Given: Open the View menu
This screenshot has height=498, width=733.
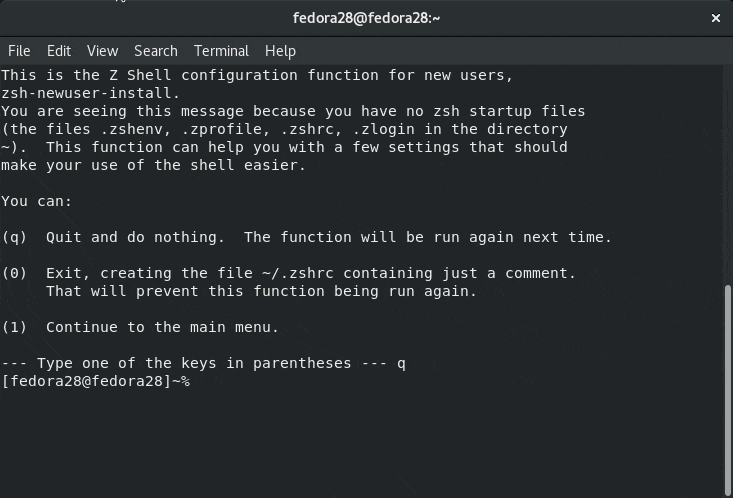Looking at the screenshot, I should click(102, 51).
